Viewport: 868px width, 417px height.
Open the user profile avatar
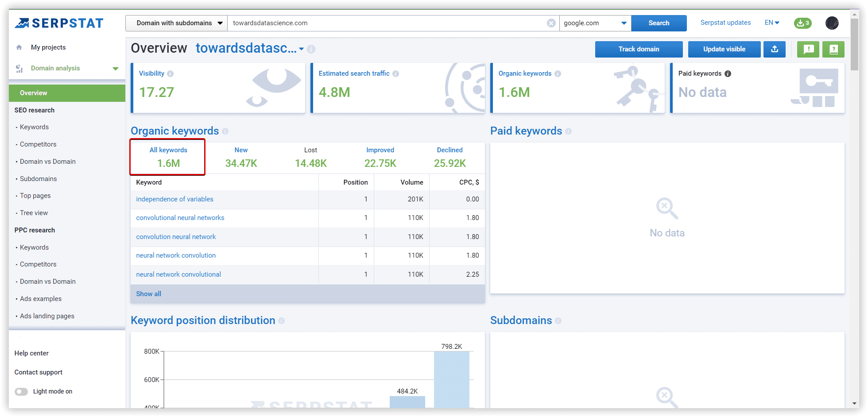832,23
